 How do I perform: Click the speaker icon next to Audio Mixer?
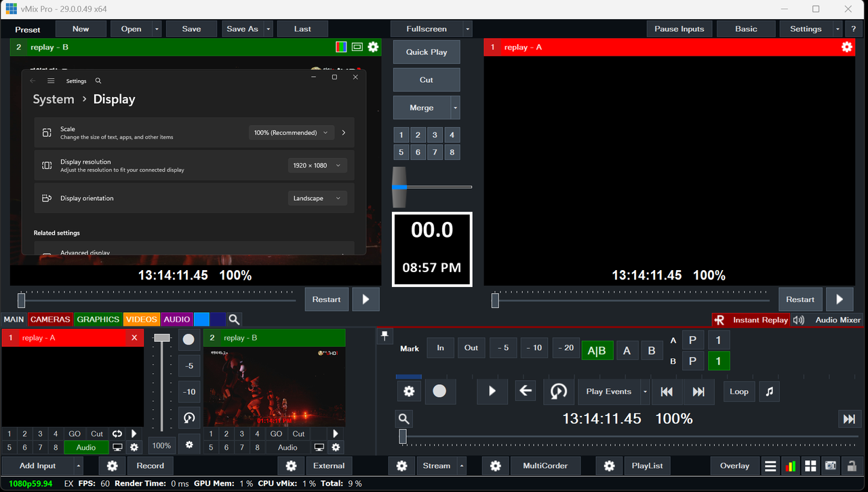(799, 320)
